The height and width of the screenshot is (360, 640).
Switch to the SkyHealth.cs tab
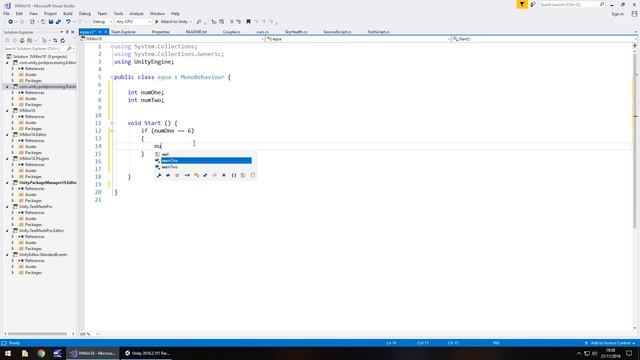pyautogui.click(x=296, y=32)
